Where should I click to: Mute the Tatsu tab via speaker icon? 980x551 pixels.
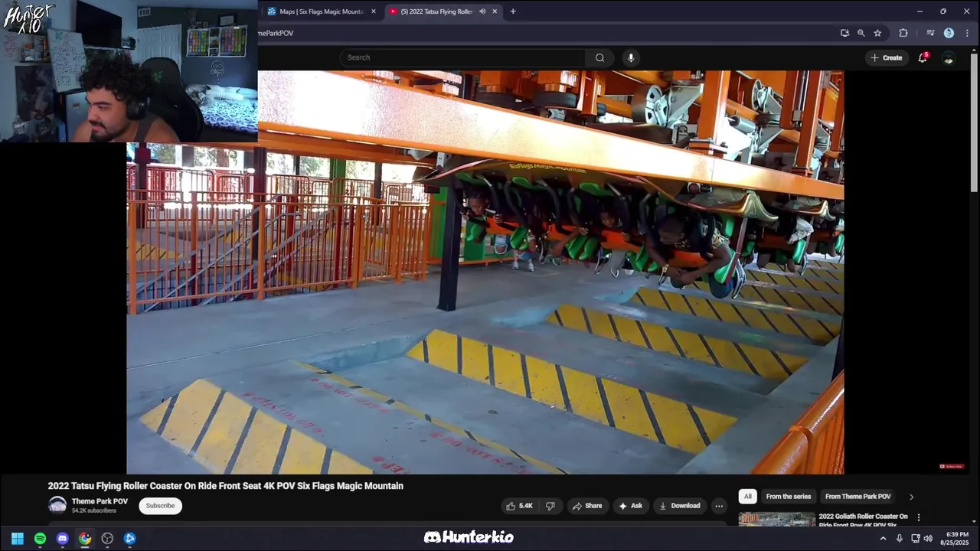[x=482, y=11]
